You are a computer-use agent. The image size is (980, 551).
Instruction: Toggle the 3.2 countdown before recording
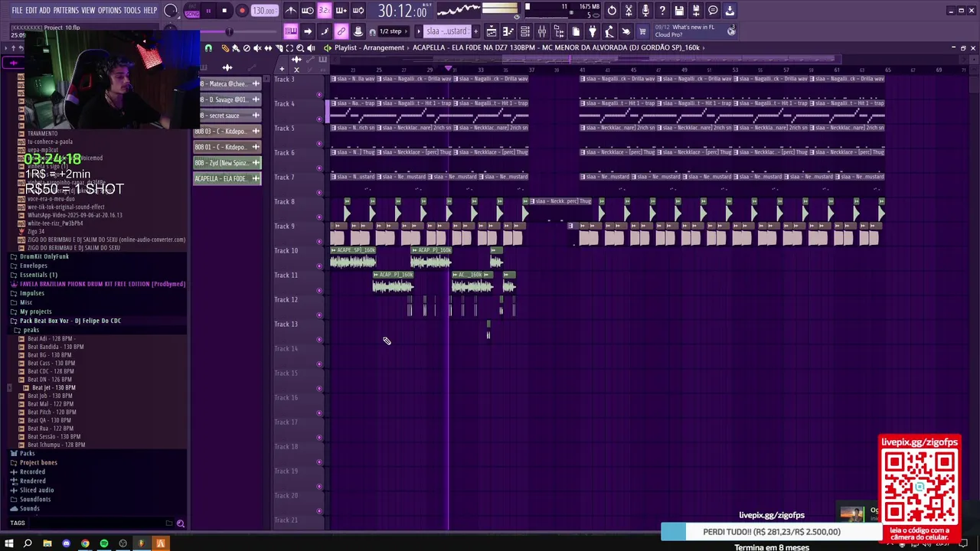tap(325, 11)
